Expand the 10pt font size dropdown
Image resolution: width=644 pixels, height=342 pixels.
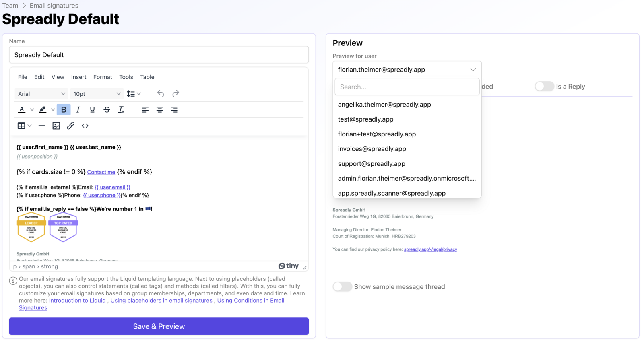(x=97, y=94)
